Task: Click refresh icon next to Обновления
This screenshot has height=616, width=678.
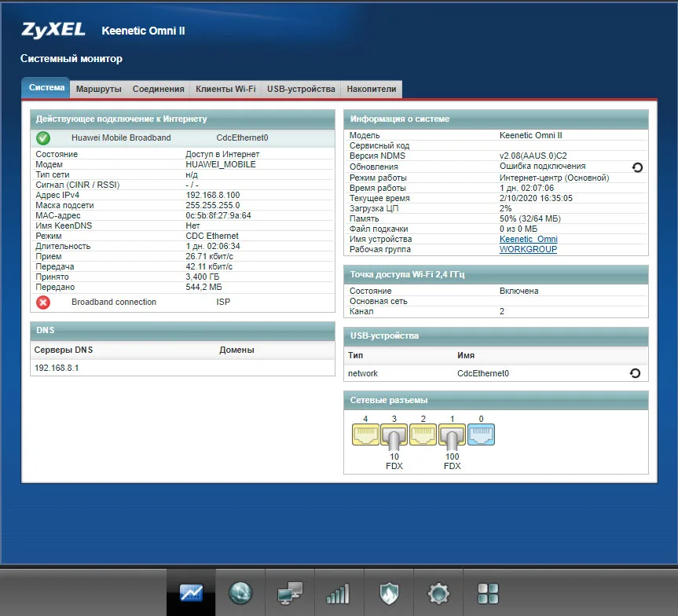Action: [637, 167]
